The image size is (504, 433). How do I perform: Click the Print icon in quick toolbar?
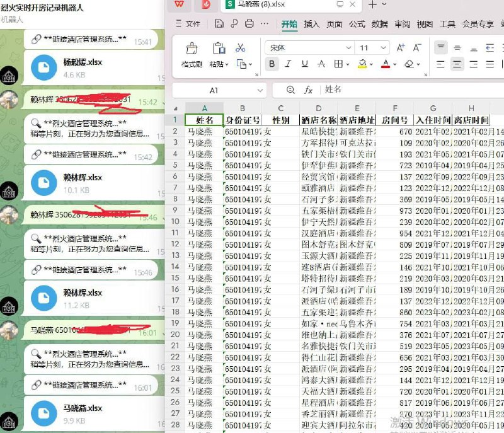249,24
